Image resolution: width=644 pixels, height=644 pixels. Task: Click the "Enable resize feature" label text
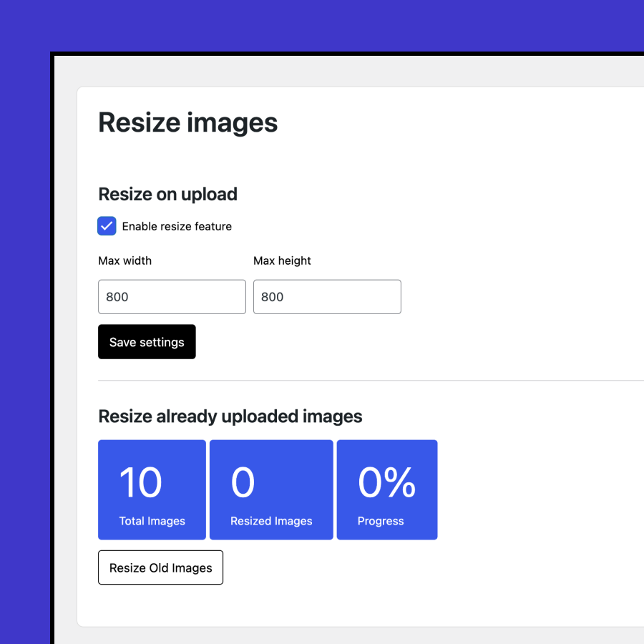(177, 226)
